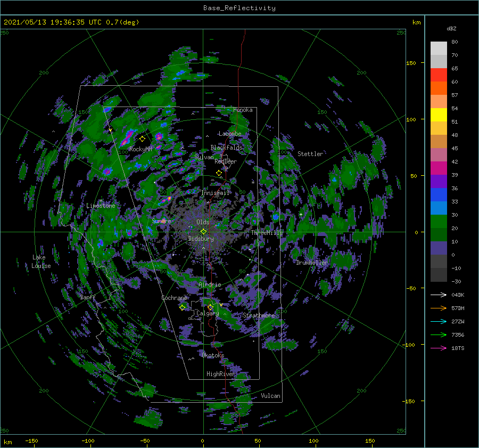The height and width of the screenshot is (448, 479).
Task: Click yellow diamond marker beside RockyMH
Action: pyautogui.click(x=142, y=139)
